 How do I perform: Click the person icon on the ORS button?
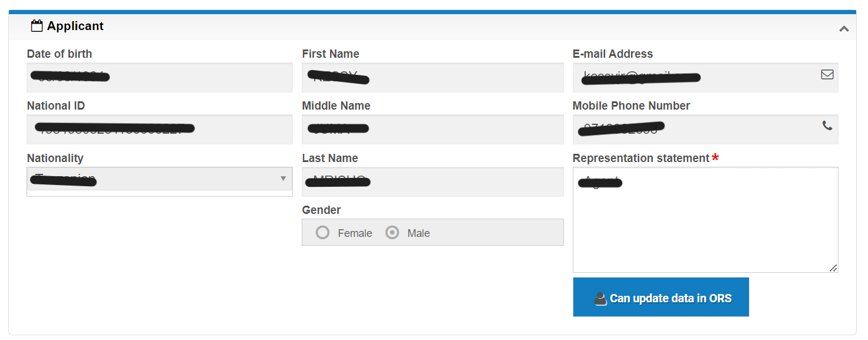pos(600,297)
